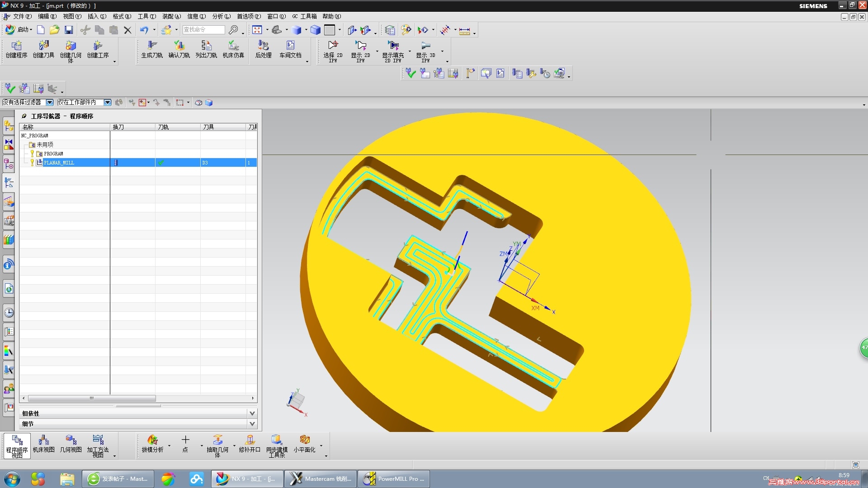Screen dimensions: 868x488
Task: Click the save file icon
Action: click(69, 30)
